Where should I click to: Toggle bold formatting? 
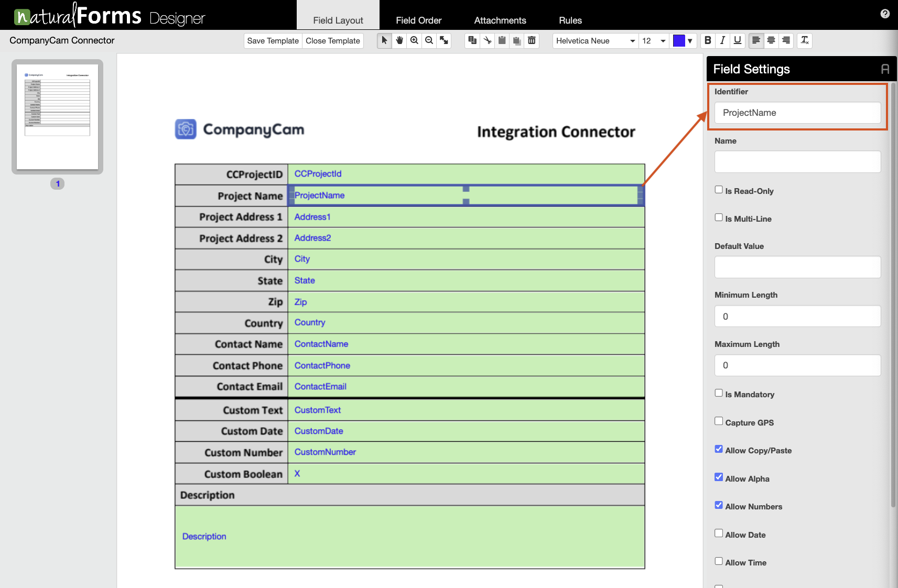coord(708,40)
